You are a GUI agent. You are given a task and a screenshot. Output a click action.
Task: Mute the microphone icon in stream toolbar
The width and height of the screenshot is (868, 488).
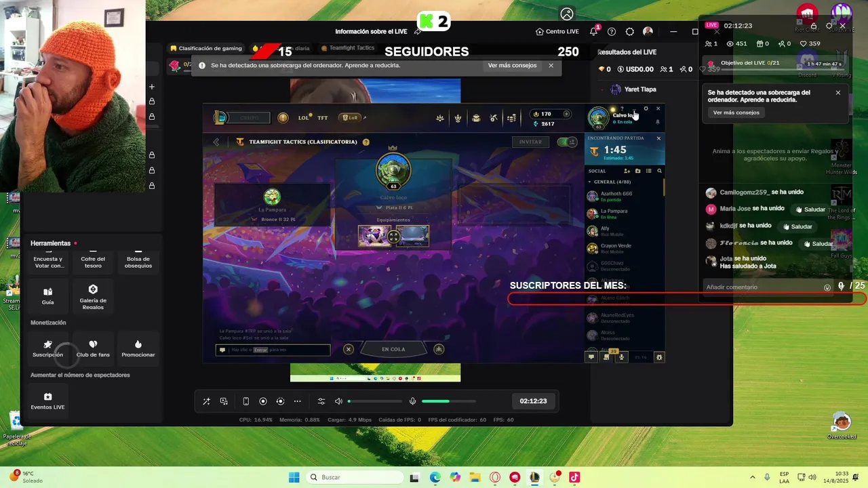(x=412, y=401)
